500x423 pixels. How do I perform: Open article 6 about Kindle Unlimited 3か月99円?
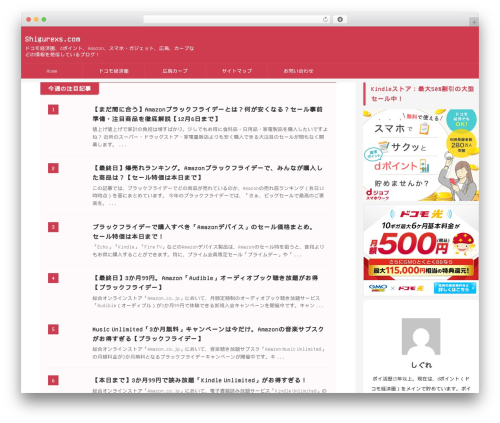pyautogui.click(x=199, y=380)
